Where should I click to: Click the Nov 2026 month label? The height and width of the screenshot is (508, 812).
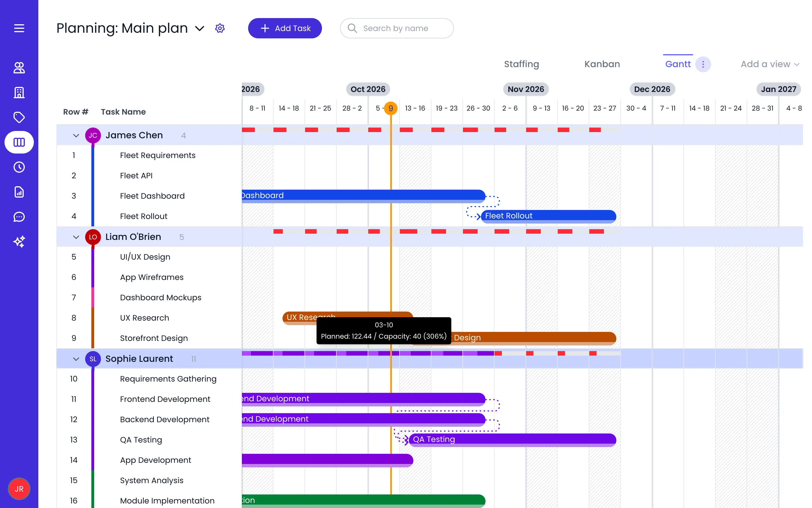(526, 89)
